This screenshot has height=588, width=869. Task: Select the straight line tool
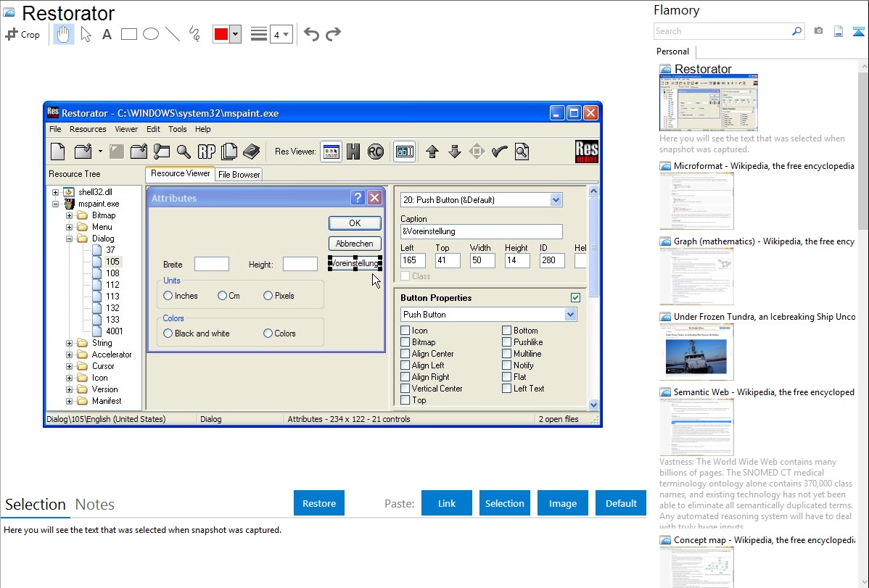(173, 34)
